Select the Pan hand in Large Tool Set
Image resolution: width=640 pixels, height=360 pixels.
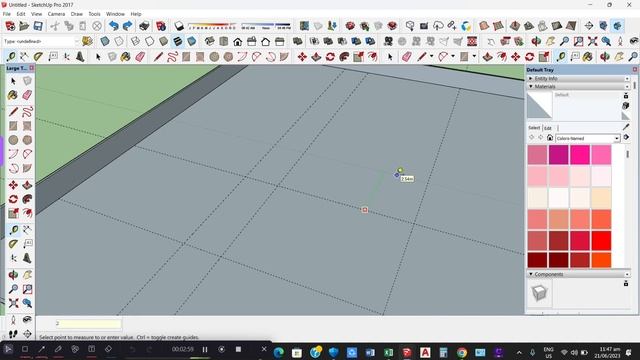pyautogui.click(x=27, y=275)
